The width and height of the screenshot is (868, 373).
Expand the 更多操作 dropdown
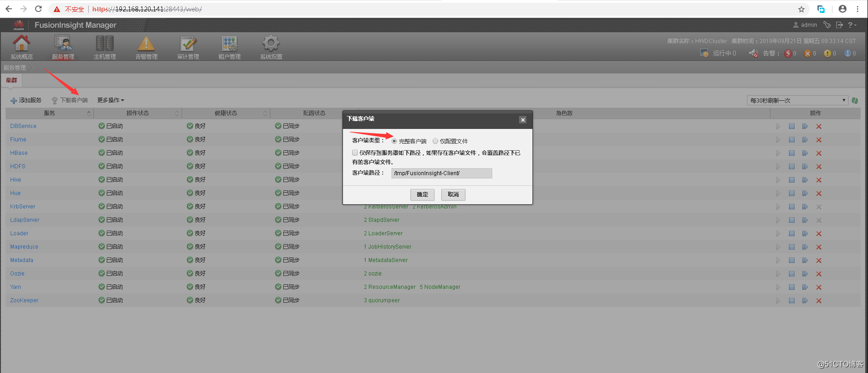[x=110, y=100]
